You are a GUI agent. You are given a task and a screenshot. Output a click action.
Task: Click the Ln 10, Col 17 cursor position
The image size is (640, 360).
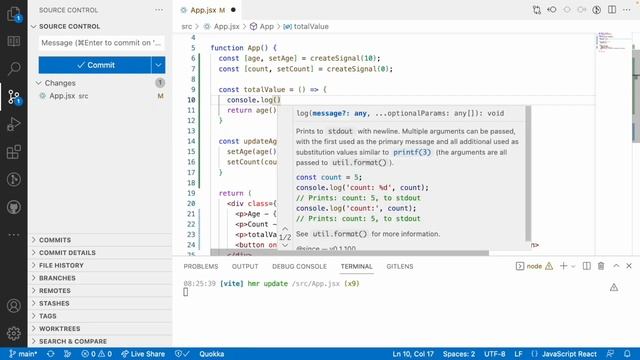pyautogui.click(x=413, y=354)
